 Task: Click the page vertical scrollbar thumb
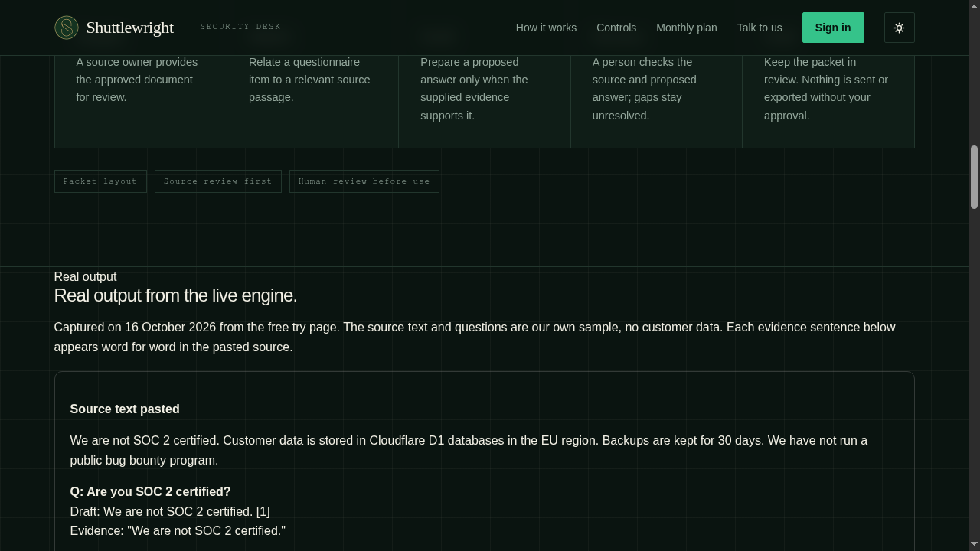(974, 177)
